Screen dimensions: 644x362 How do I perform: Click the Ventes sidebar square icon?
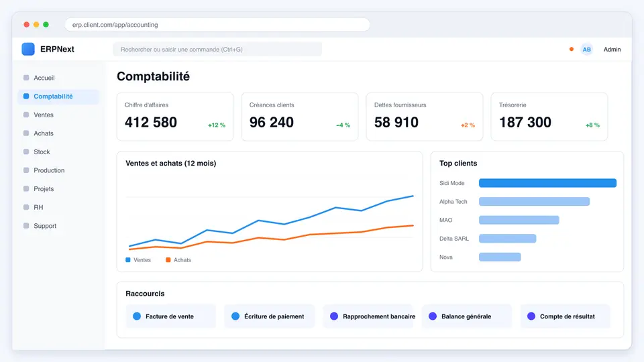click(26, 115)
